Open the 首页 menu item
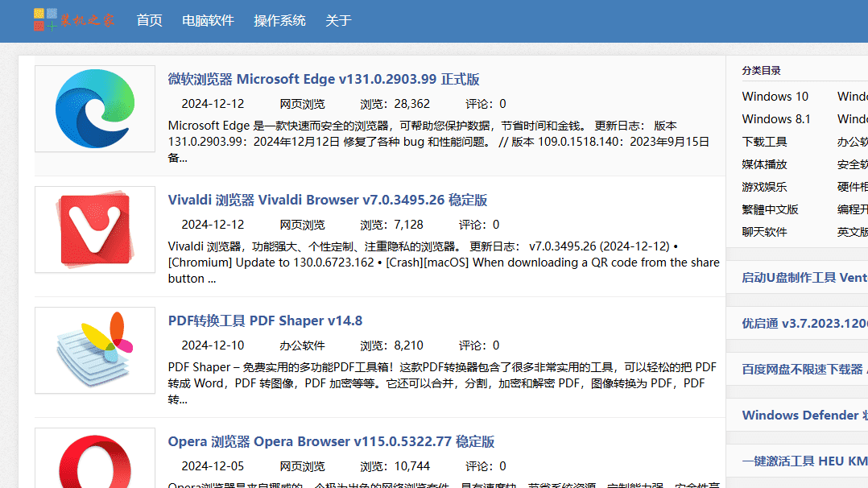This screenshot has height=488, width=868. pos(150,20)
